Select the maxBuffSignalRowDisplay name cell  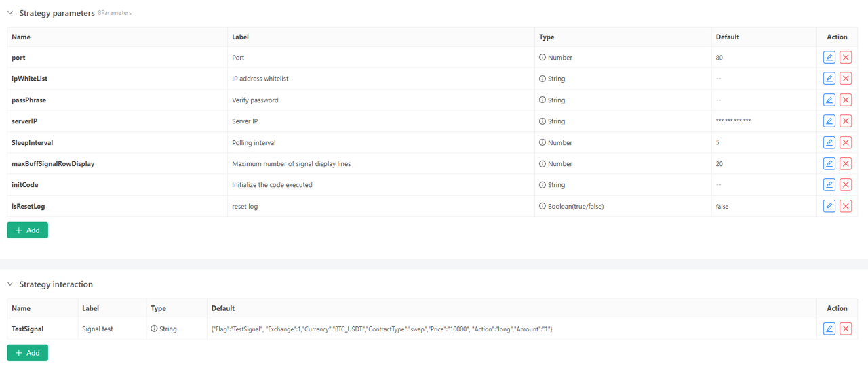click(117, 163)
